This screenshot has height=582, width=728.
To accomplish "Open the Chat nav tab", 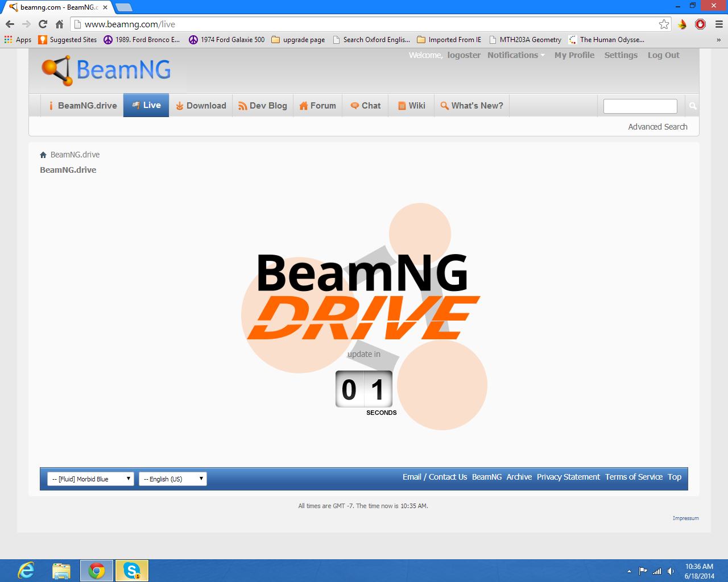I will tap(365, 106).
